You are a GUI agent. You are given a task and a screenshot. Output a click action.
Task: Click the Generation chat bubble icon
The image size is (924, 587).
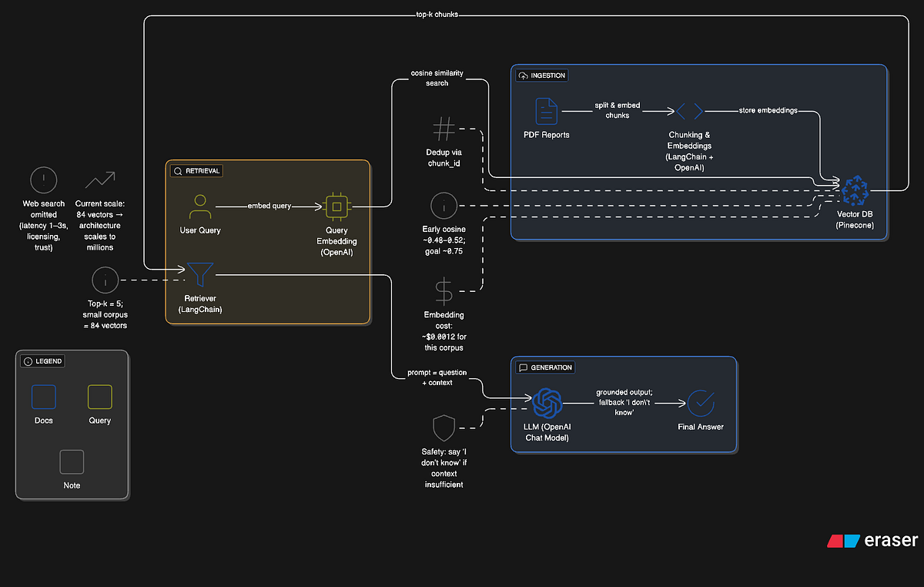click(x=523, y=367)
